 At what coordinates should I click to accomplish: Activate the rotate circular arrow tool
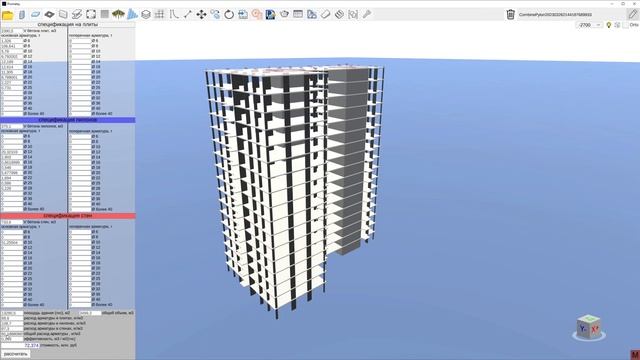(229, 15)
